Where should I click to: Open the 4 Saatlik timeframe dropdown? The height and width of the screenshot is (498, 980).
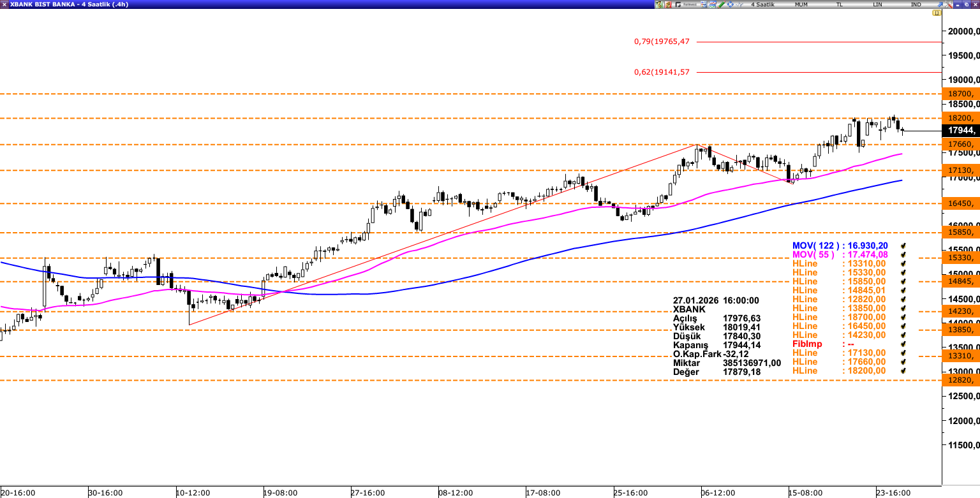click(x=762, y=4)
